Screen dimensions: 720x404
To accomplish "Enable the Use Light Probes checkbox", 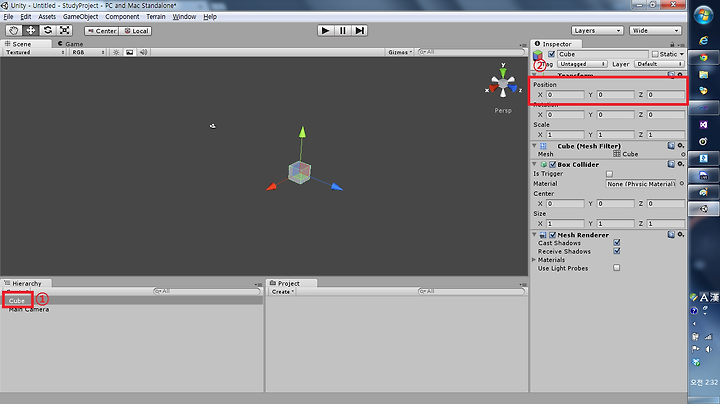I will tap(617, 268).
